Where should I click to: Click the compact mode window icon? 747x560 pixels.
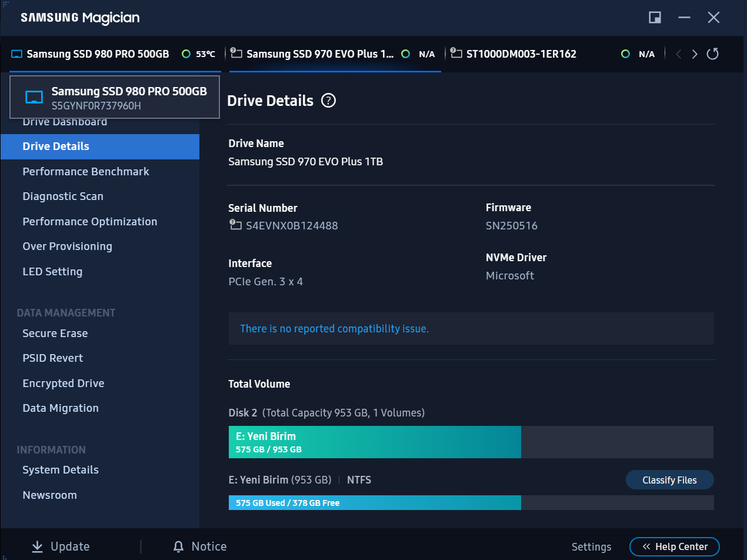(x=655, y=17)
